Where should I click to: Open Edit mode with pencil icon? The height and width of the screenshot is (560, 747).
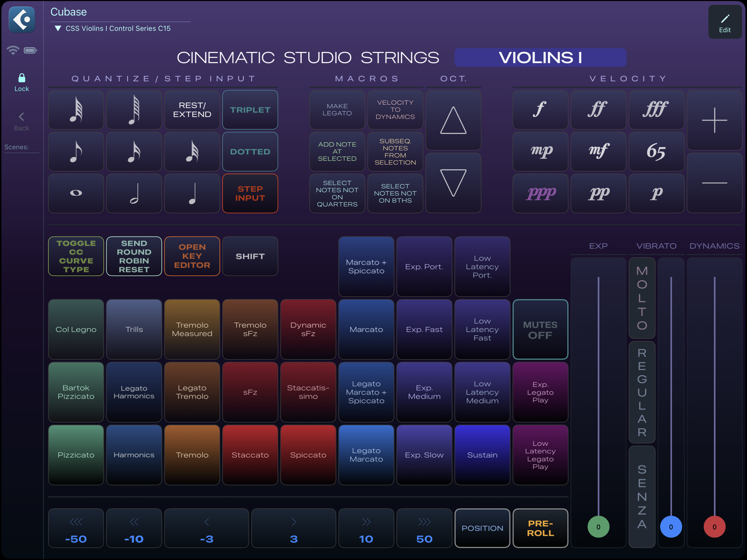(724, 22)
